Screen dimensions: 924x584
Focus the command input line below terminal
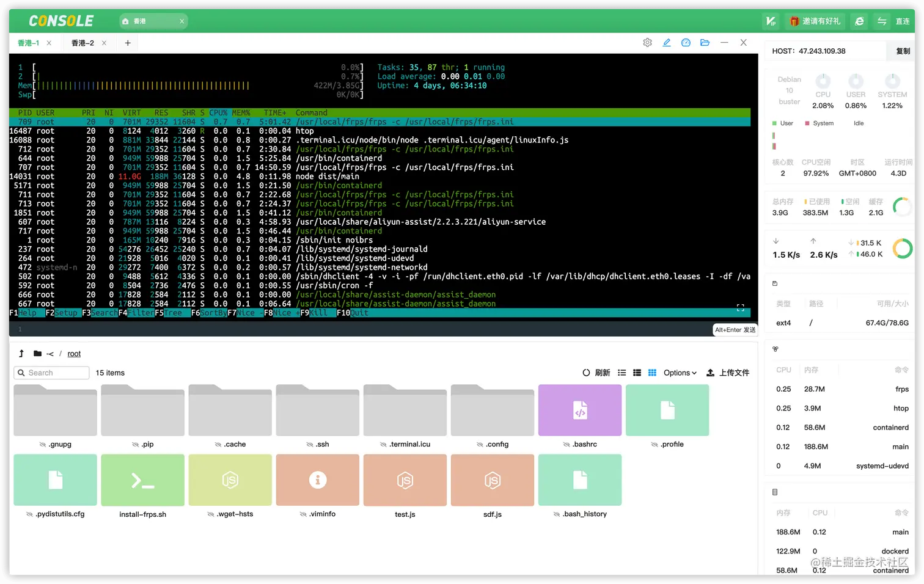(367, 329)
